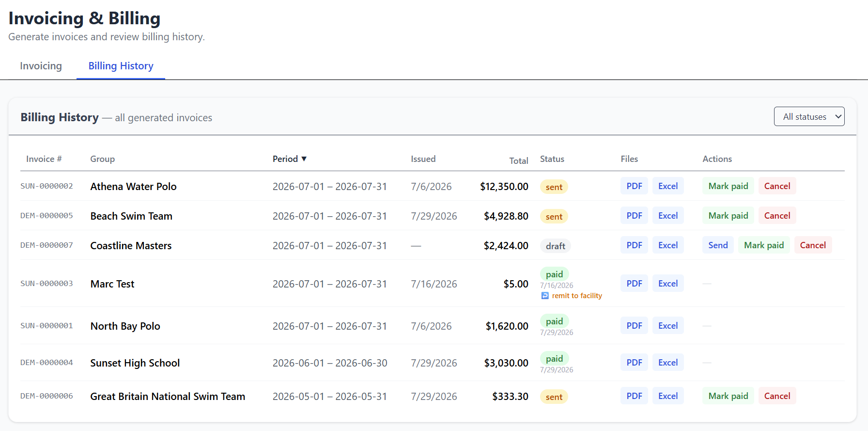Open PDF for Sunset High School invoice
The width and height of the screenshot is (868, 431).
point(634,363)
